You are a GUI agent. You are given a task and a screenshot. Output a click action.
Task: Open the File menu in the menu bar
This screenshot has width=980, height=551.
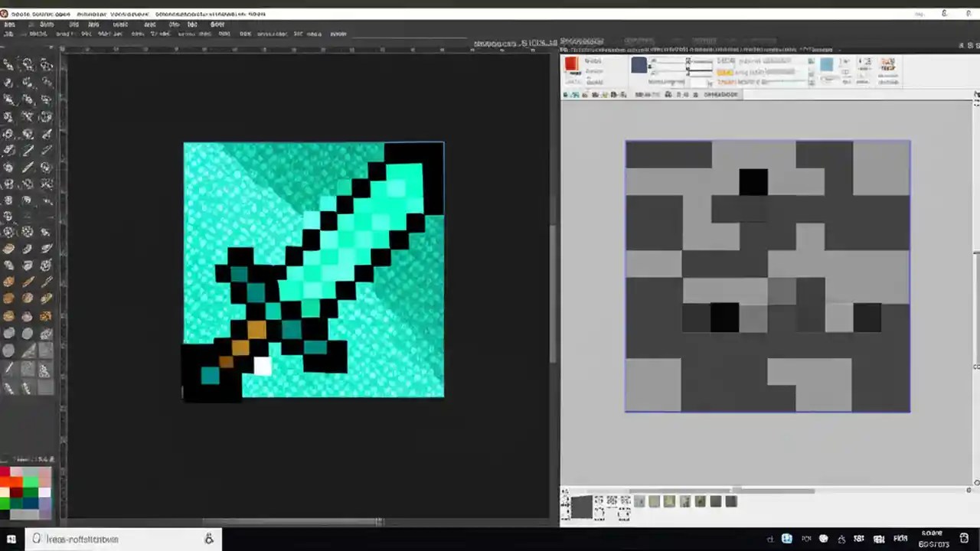[9, 24]
